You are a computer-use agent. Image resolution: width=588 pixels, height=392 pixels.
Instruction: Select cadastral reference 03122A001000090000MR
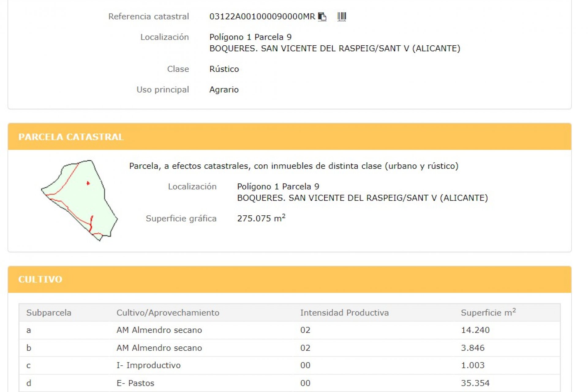pyautogui.click(x=262, y=17)
